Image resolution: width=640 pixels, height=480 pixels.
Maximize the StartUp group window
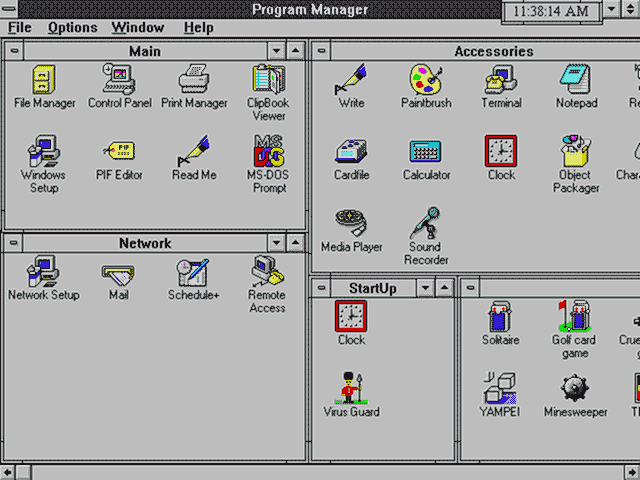click(444, 288)
